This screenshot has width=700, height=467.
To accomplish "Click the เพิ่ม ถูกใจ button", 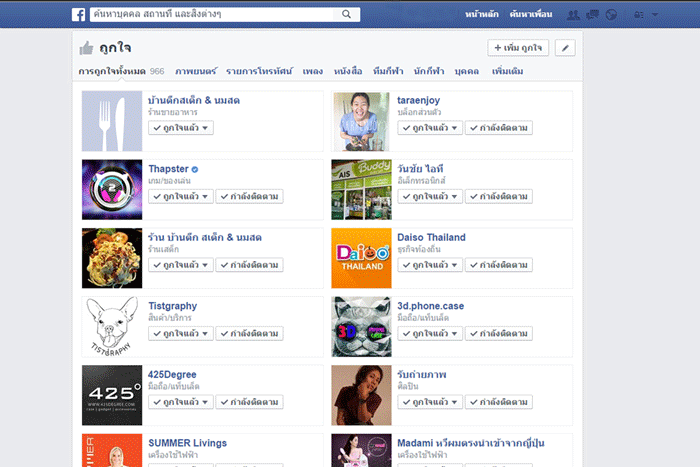I will click(518, 48).
